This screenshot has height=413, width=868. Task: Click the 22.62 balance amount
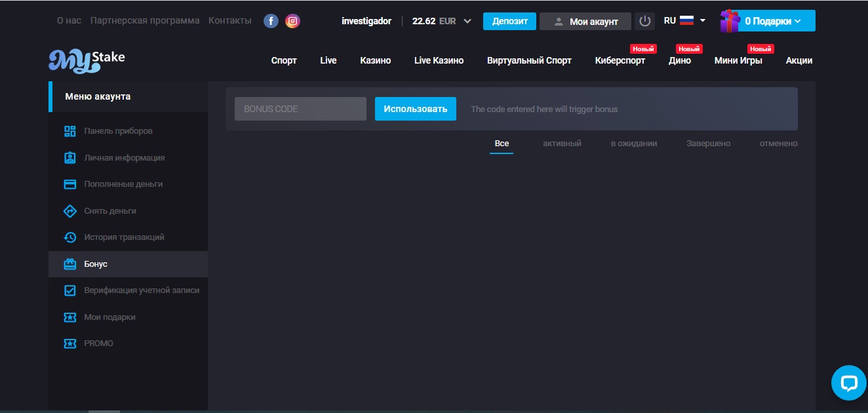click(x=424, y=21)
